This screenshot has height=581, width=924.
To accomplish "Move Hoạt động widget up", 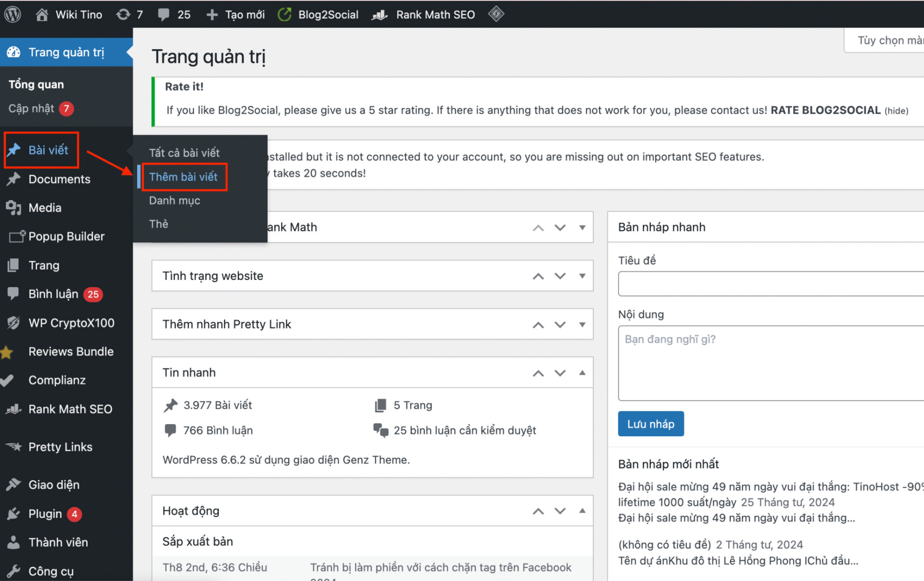I will 538,511.
